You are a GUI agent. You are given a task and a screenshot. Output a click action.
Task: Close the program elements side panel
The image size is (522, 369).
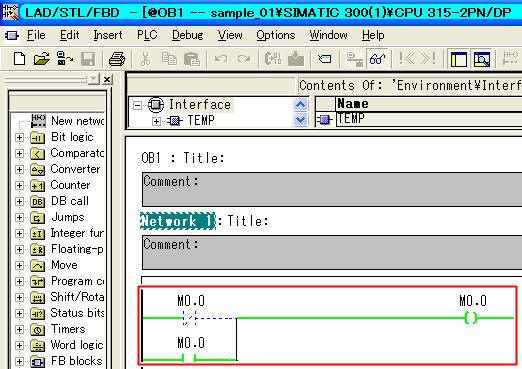(107, 79)
